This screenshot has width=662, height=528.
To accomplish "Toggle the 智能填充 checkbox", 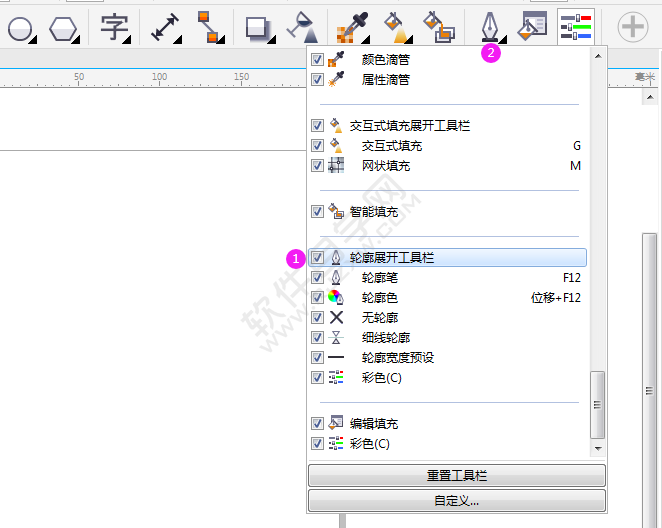I will 317,211.
